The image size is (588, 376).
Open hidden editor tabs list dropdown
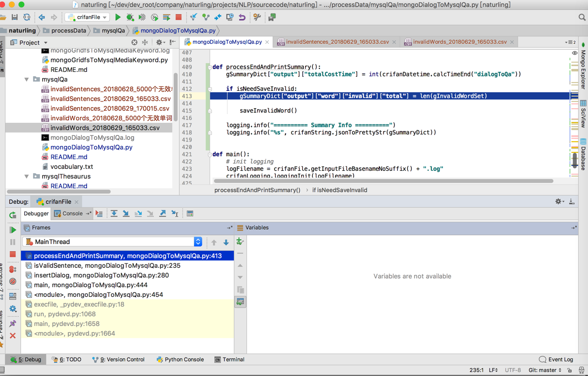click(571, 42)
